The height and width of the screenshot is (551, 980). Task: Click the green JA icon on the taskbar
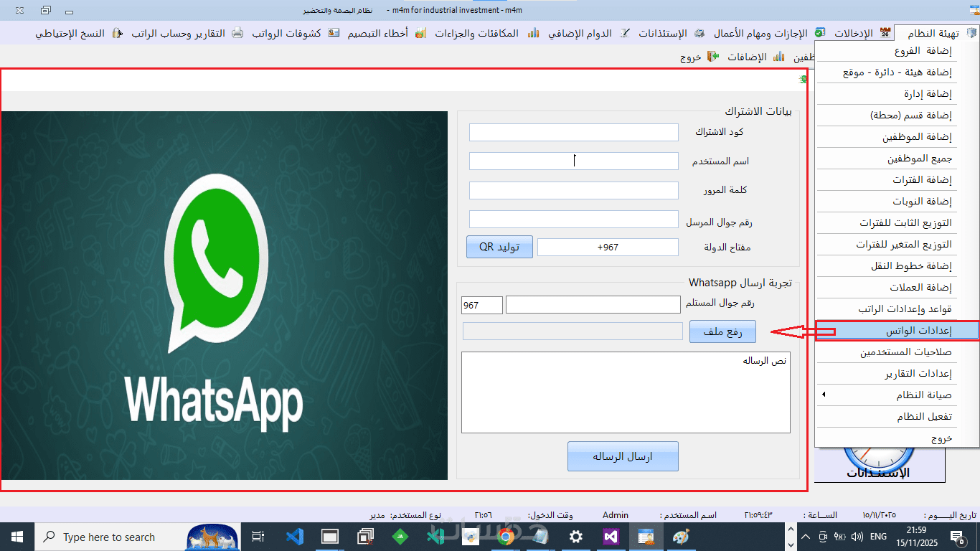(400, 537)
